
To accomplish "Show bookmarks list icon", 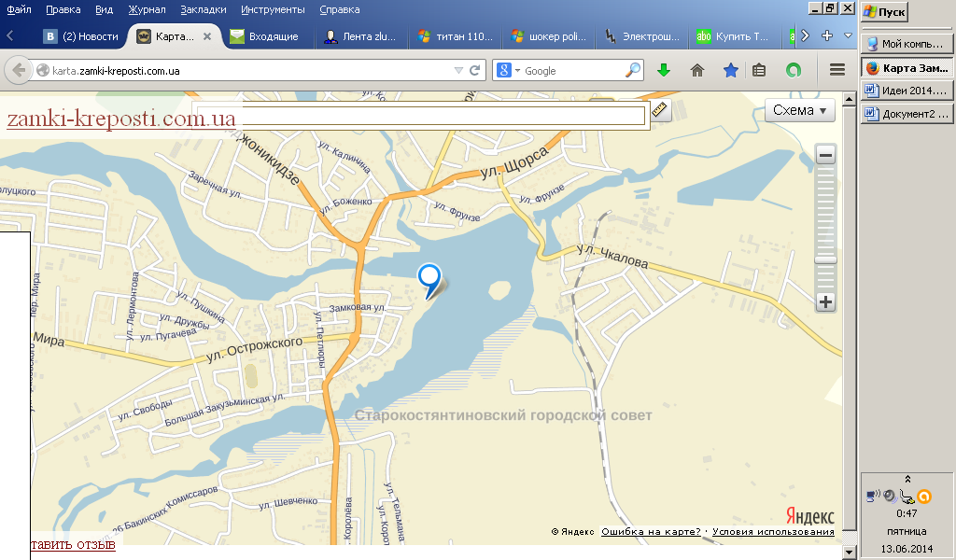I will pyautogui.click(x=758, y=71).
